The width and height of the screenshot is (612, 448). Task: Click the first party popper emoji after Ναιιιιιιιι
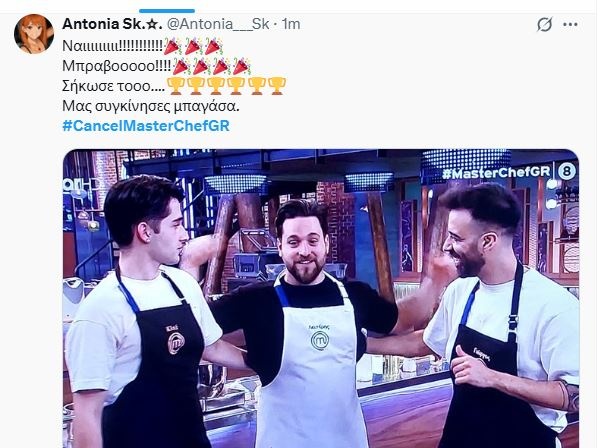tap(172, 46)
